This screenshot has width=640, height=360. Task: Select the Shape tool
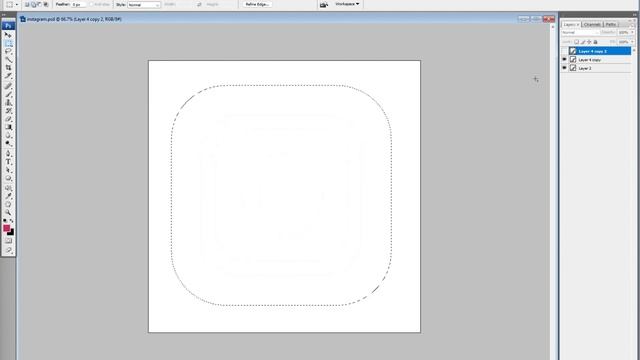click(x=8, y=178)
